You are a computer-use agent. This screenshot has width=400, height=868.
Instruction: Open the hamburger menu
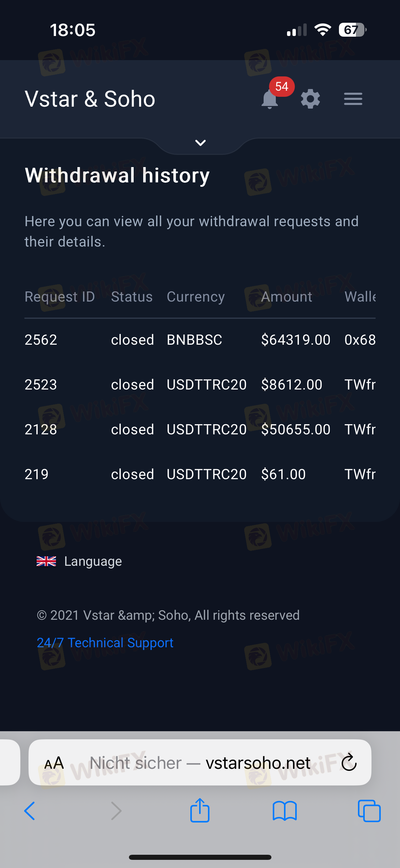[x=353, y=99]
